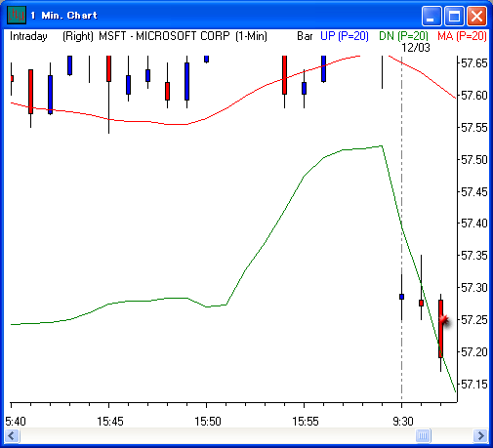
Task: Click the (Right) scale label
Action: [x=78, y=36]
